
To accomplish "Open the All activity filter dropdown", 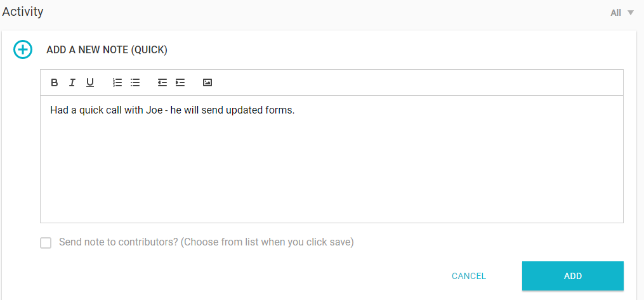I will point(622,13).
